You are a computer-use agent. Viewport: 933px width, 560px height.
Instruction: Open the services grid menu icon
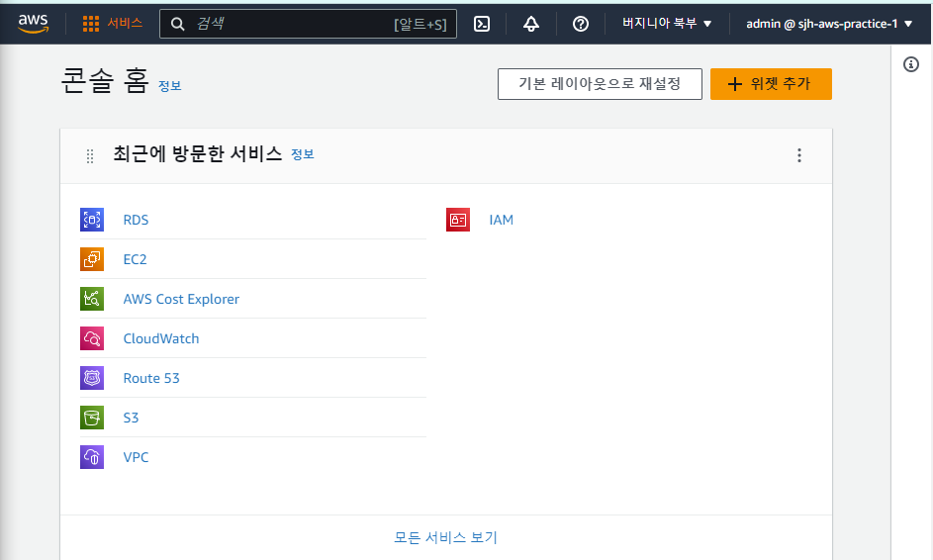(x=90, y=24)
